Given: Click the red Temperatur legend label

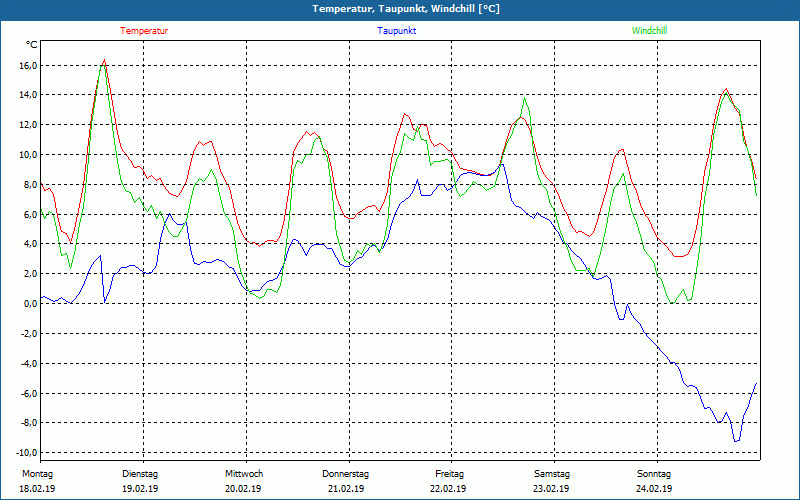Looking at the screenshot, I should [144, 31].
